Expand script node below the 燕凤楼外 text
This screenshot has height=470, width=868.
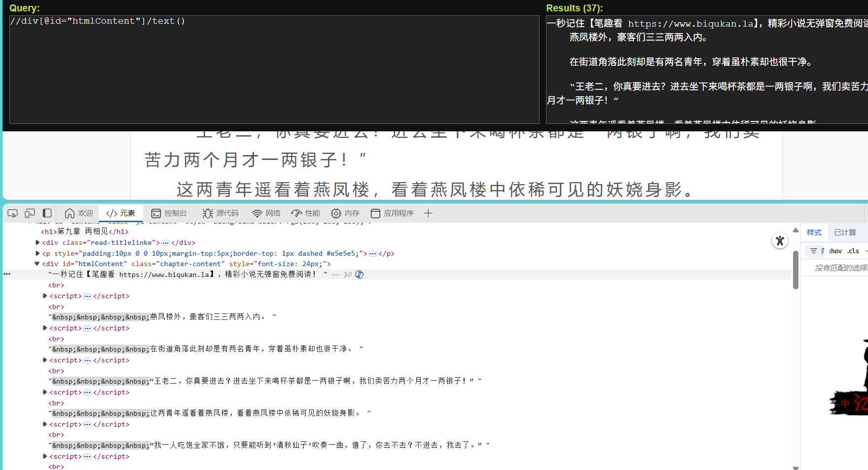click(45, 328)
